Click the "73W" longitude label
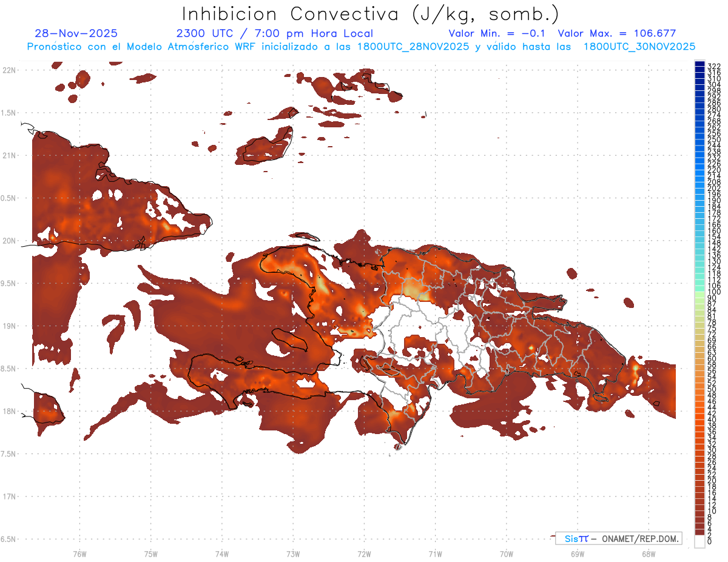The height and width of the screenshot is (562, 728). (293, 554)
